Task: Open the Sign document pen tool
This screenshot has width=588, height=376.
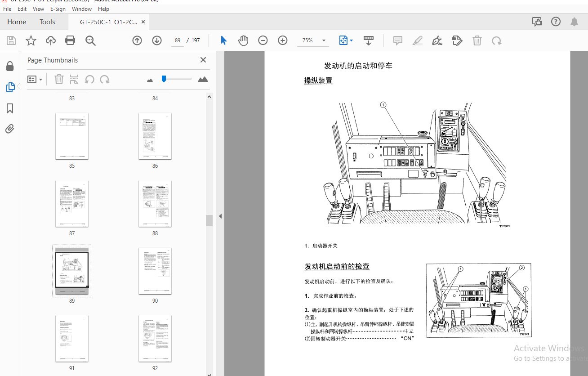Action: pos(437,40)
